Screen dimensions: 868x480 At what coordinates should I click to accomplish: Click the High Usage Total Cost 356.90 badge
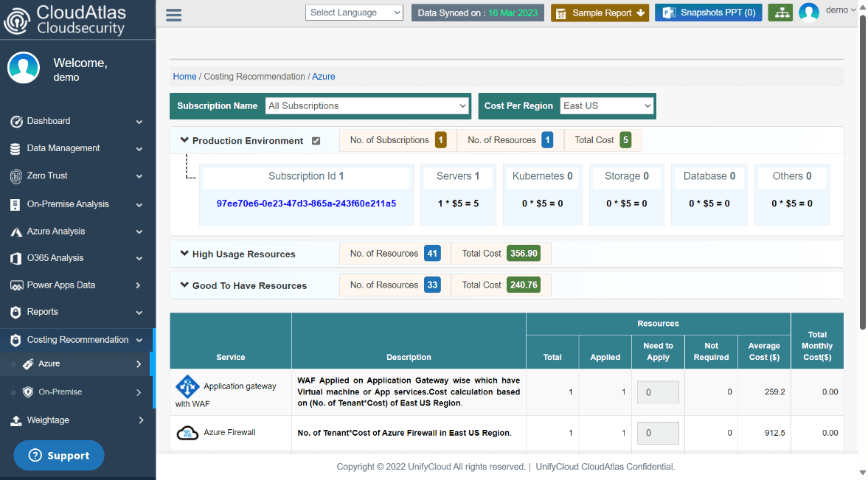[524, 254]
